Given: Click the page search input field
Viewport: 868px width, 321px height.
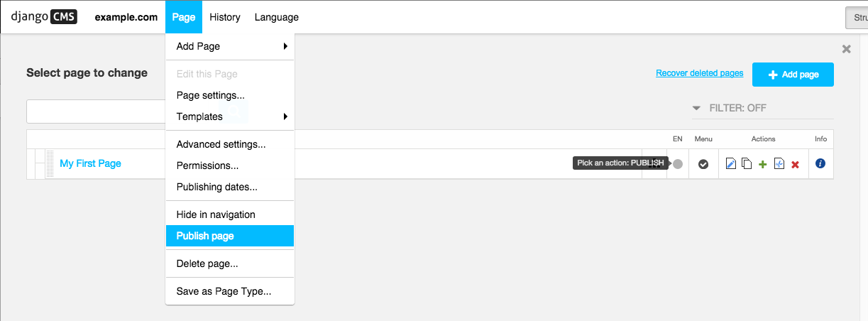Looking at the screenshot, I should point(96,111).
